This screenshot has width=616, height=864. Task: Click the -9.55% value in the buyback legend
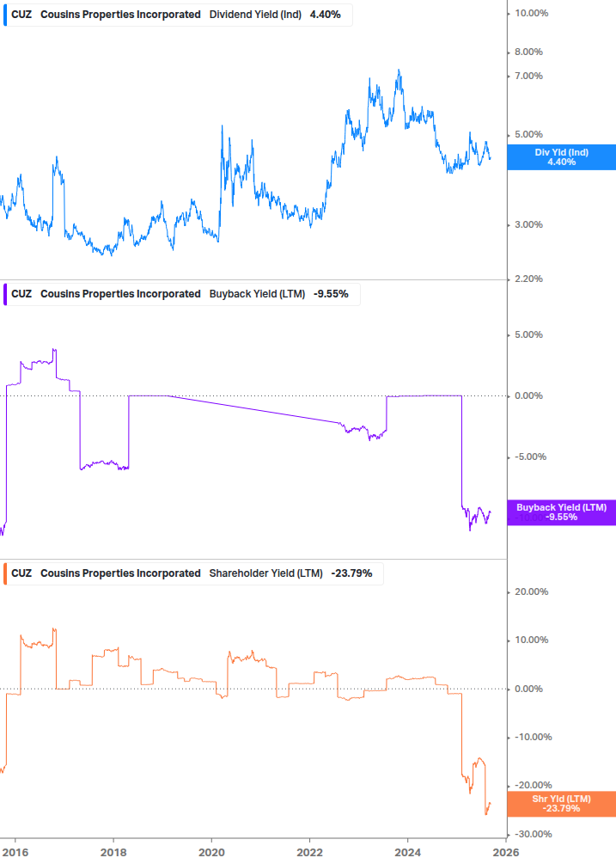tap(332, 294)
